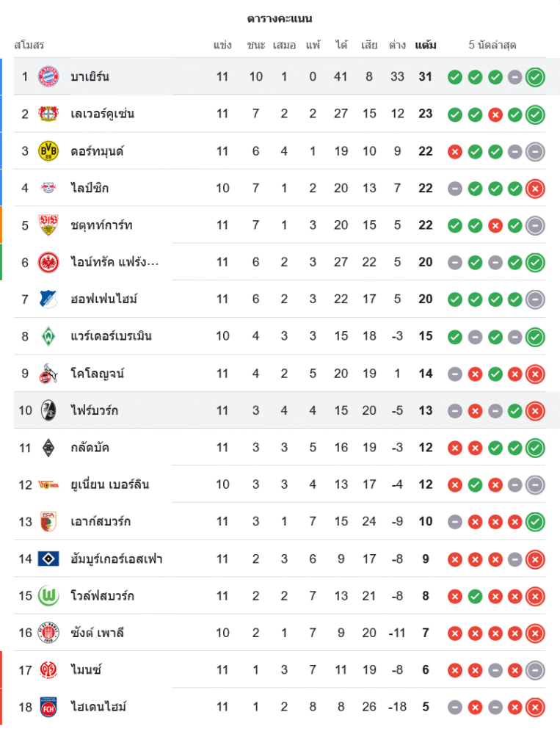Click the VfB Stuttgart club crest
This screenshot has width=560, height=734.
(x=48, y=225)
